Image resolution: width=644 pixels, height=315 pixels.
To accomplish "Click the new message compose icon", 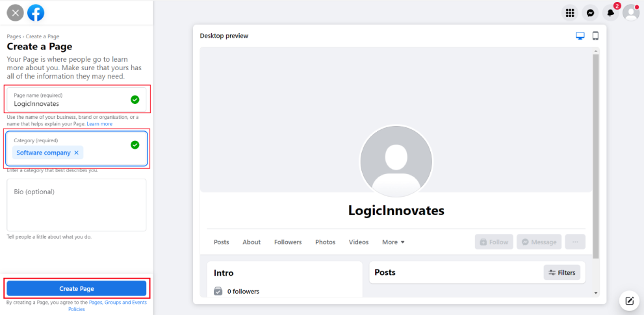I will pos(630,301).
